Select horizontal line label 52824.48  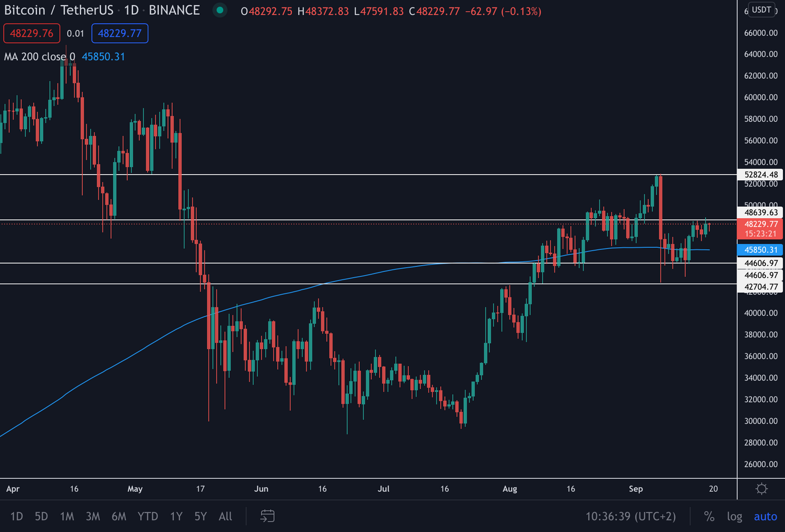tap(761, 175)
